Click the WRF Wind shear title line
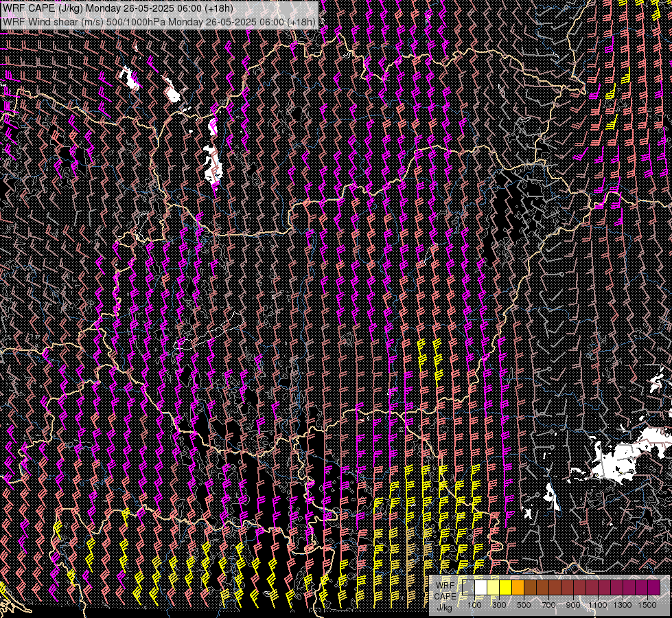This screenshot has height=618, width=672. click(x=159, y=21)
